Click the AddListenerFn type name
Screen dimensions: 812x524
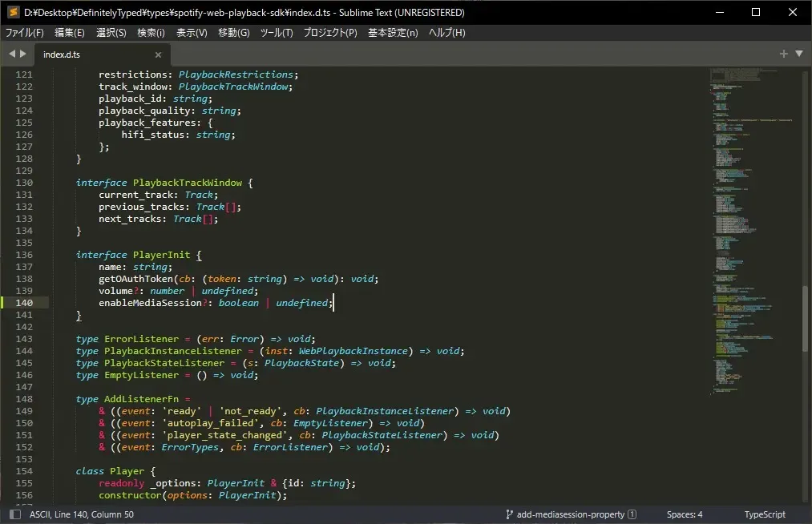141,399
